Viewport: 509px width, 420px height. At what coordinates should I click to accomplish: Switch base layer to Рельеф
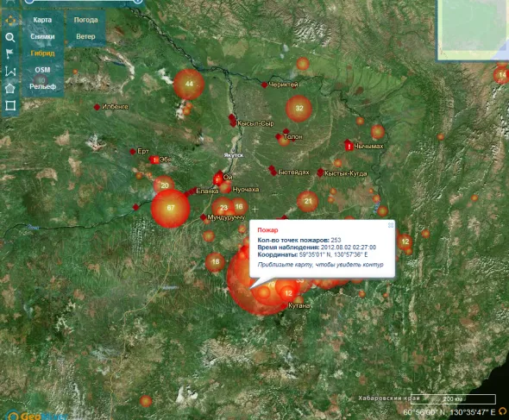(42, 86)
